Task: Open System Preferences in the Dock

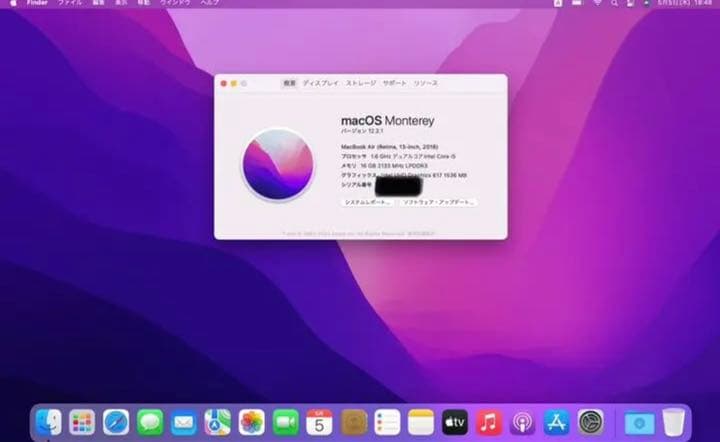Action: tap(591, 422)
